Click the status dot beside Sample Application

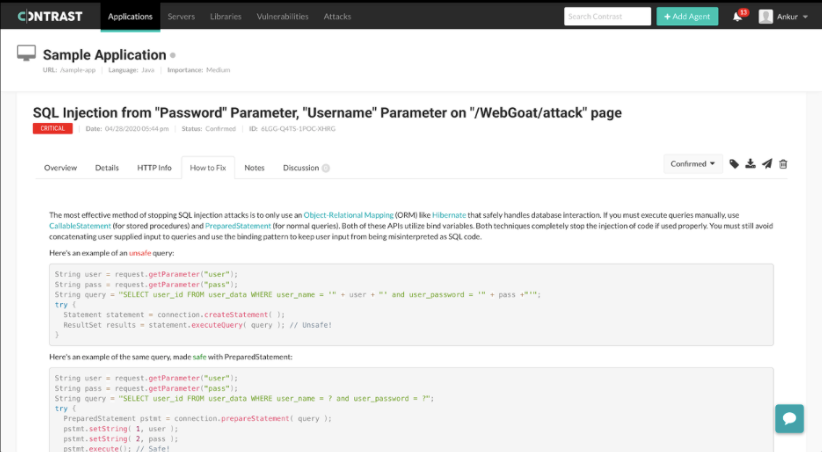click(x=172, y=55)
